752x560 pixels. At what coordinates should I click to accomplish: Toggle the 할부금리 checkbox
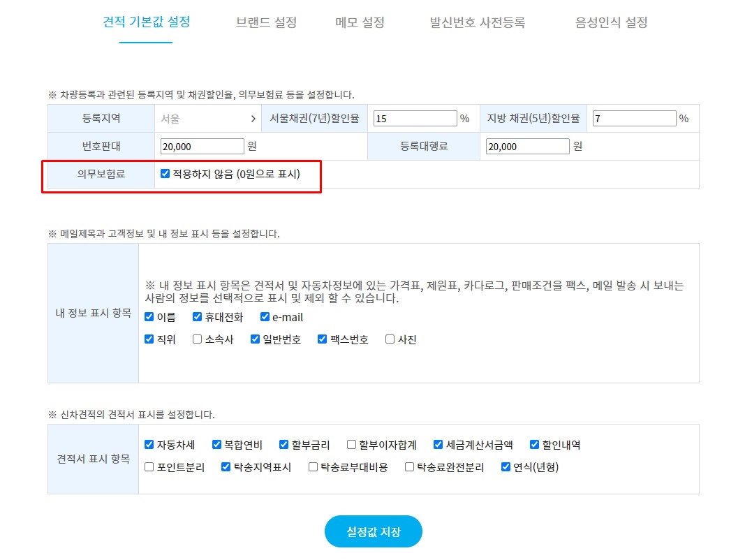tap(284, 445)
